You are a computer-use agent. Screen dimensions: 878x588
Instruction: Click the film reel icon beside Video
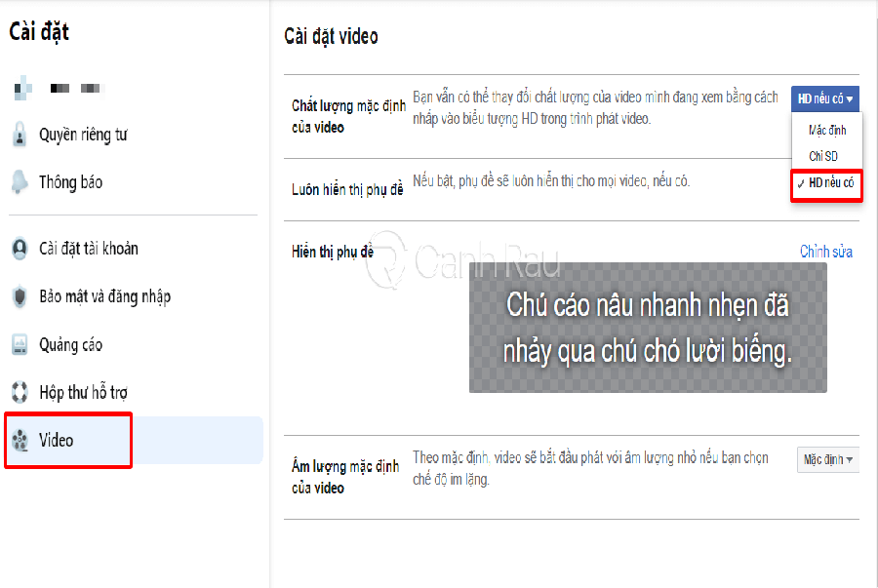click(20, 441)
